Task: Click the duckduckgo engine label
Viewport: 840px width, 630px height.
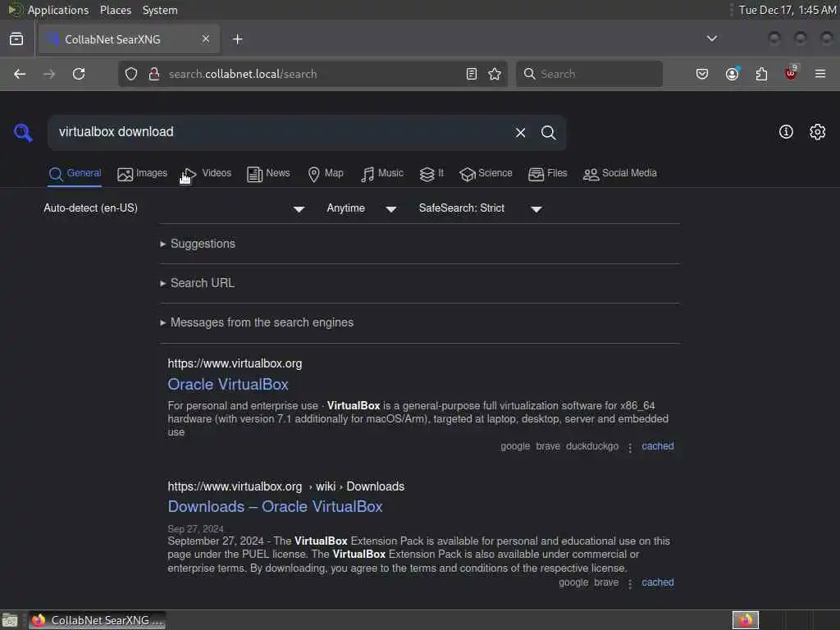Action: click(x=592, y=446)
